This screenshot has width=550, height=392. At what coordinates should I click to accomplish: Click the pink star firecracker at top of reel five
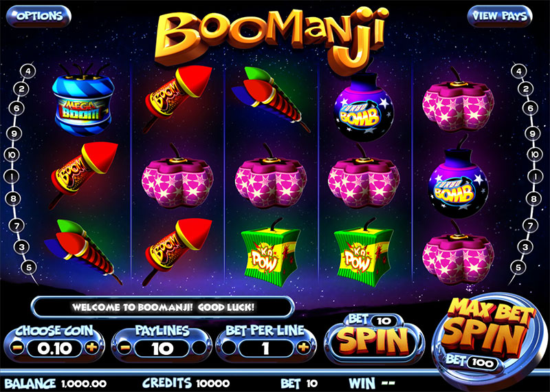pyautogui.click(x=458, y=101)
